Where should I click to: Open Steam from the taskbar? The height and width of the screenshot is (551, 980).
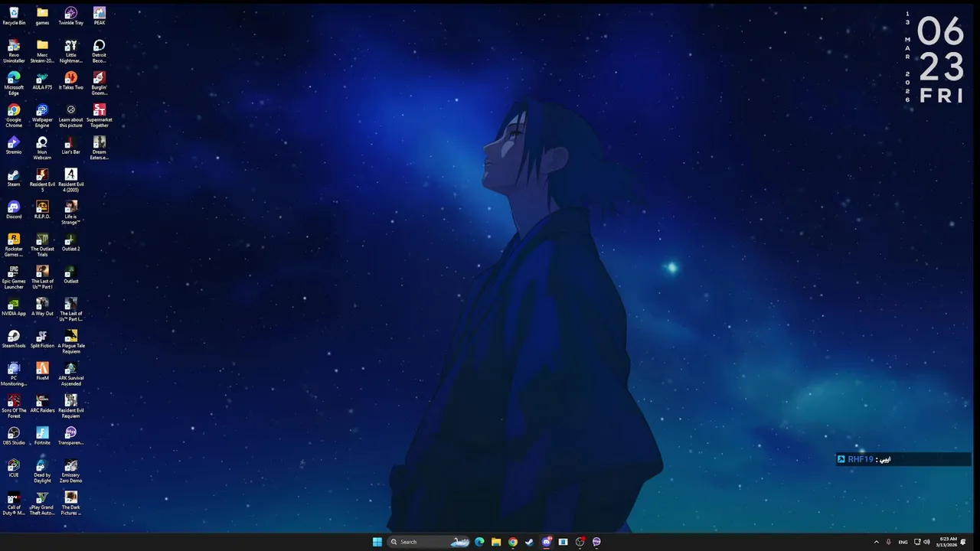tap(529, 542)
